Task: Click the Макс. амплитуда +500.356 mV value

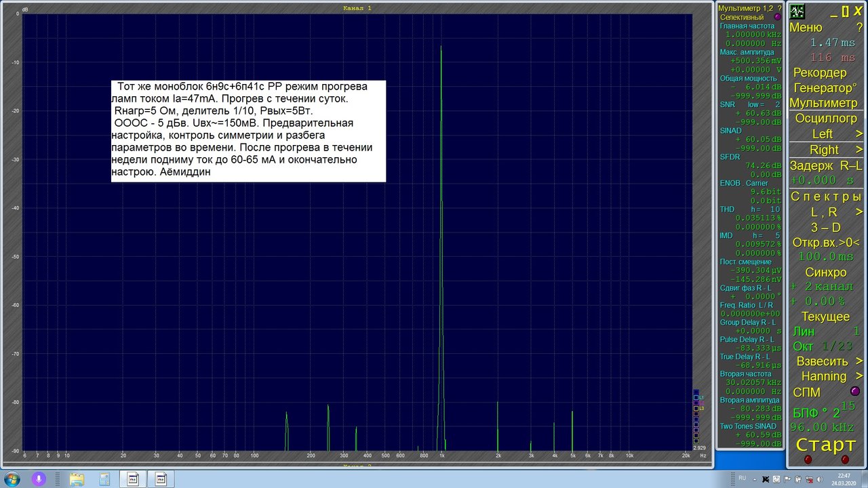Action: (755, 60)
